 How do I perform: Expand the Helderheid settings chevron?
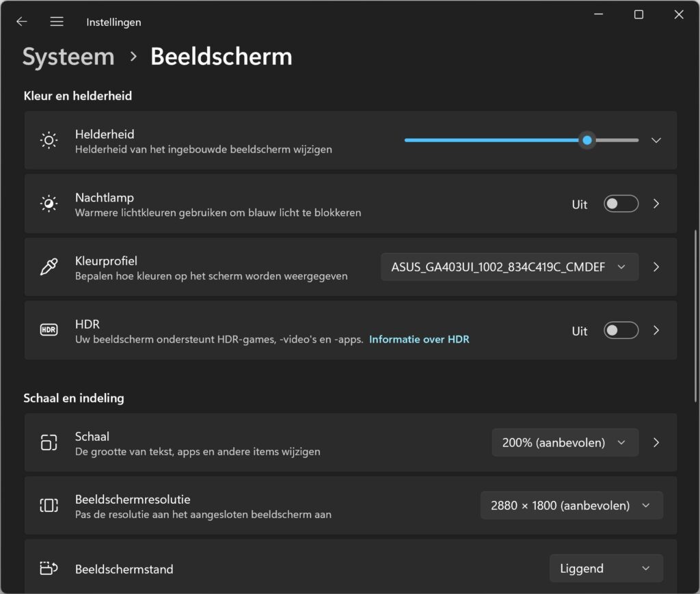pos(656,140)
